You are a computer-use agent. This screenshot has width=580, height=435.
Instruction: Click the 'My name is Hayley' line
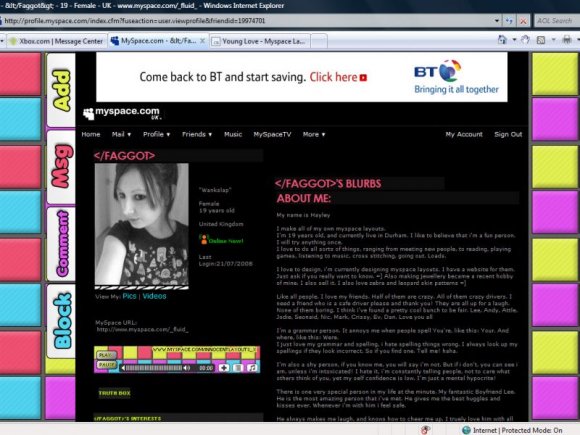tap(303, 215)
